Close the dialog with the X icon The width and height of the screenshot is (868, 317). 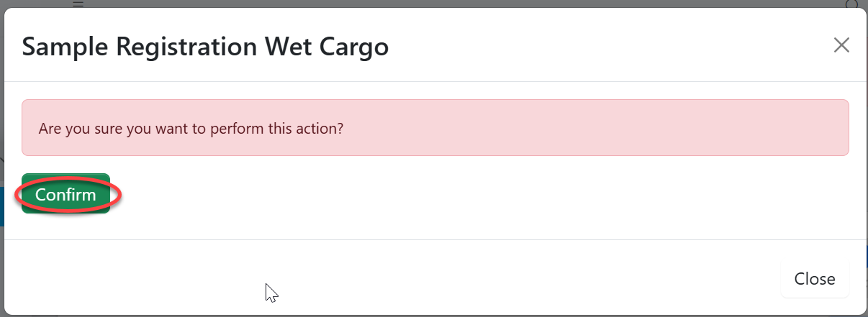point(841,45)
